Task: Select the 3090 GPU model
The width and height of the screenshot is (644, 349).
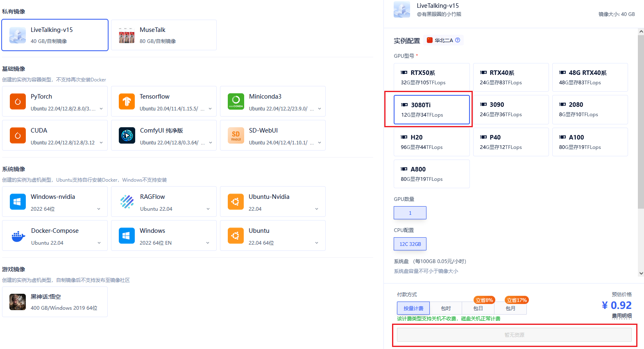Action: click(510, 109)
